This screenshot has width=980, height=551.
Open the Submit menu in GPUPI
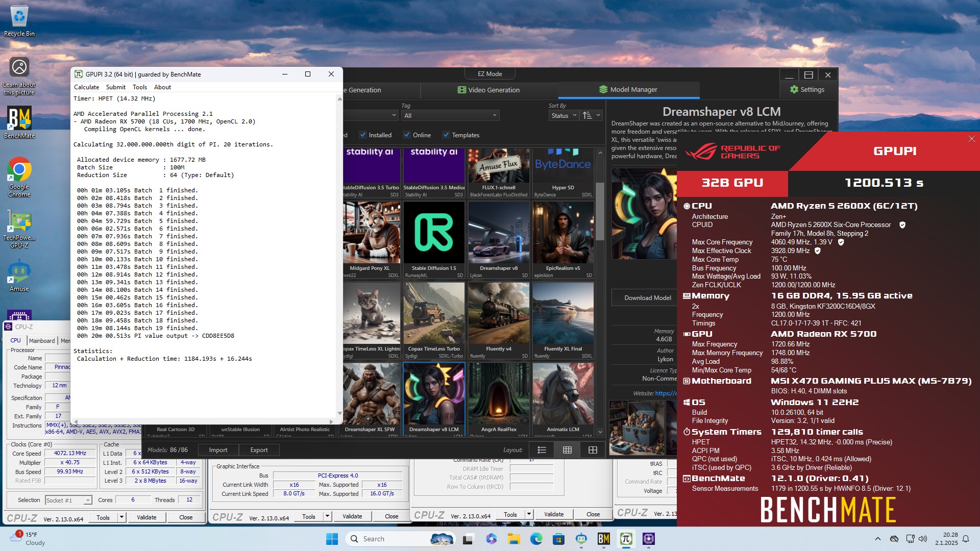(116, 87)
